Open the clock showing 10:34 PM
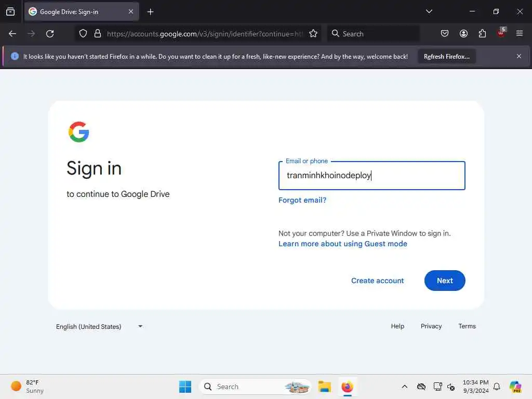The height and width of the screenshot is (399, 532). tap(475, 387)
